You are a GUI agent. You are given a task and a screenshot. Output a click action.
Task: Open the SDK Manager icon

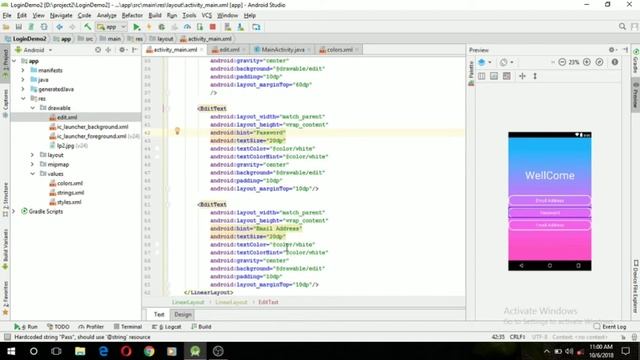[x=241, y=27]
